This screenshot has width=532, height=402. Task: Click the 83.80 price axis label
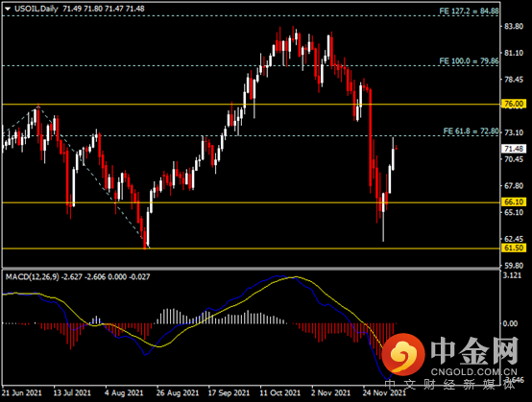click(x=514, y=27)
